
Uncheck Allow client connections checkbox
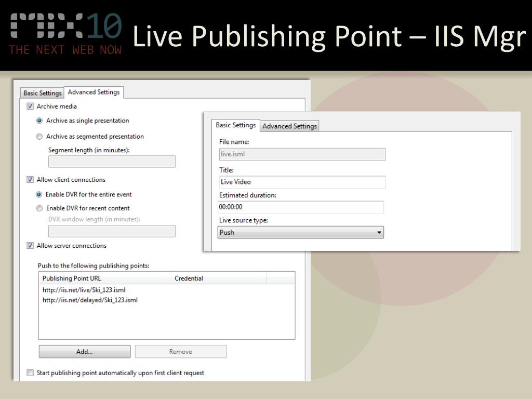click(x=30, y=179)
